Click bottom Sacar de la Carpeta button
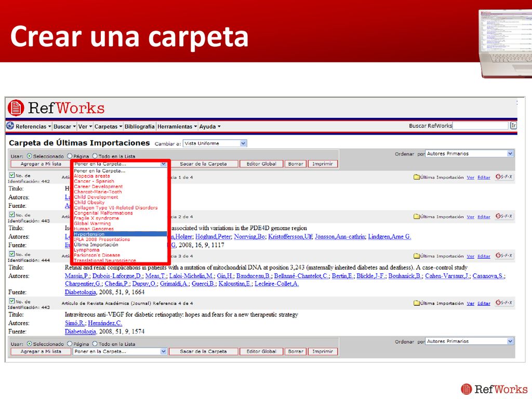532x399 pixels. tap(203, 352)
